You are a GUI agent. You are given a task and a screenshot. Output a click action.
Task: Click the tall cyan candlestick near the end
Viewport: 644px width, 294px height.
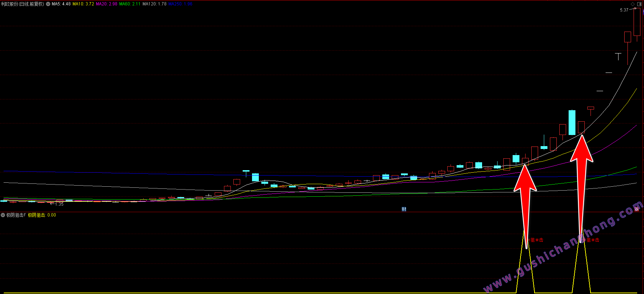coord(572,122)
